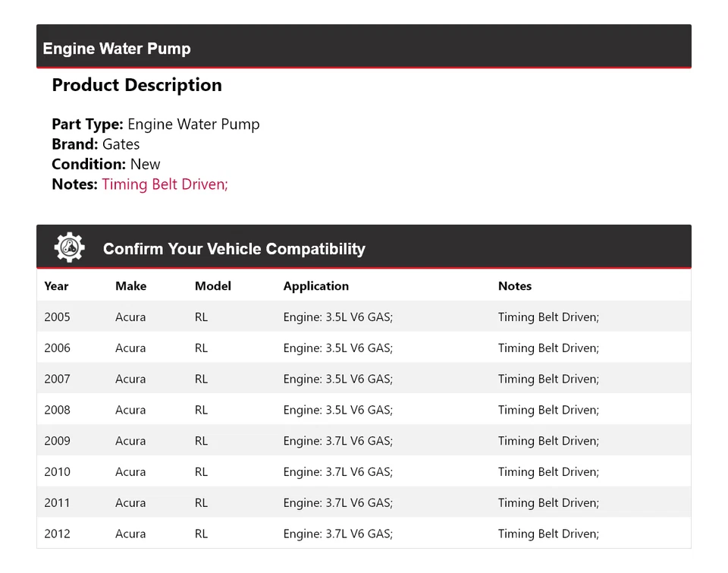Click the Confirm Your Vehicle Compatibility heading
Image resolution: width=728 pixels, height=573 pixels.
point(234,249)
